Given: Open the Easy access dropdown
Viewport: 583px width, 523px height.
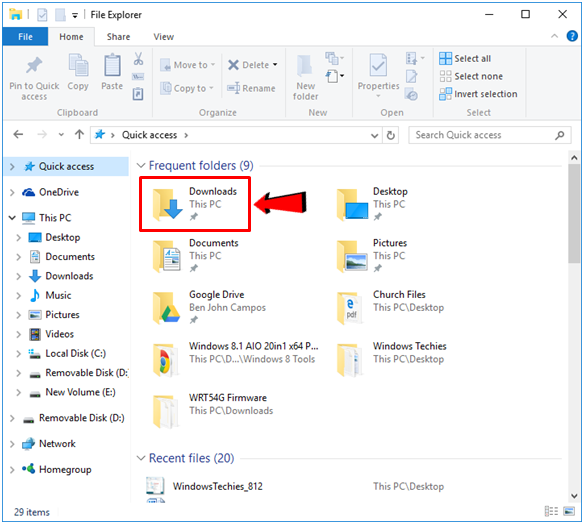Looking at the screenshot, I should coord(335,77).
